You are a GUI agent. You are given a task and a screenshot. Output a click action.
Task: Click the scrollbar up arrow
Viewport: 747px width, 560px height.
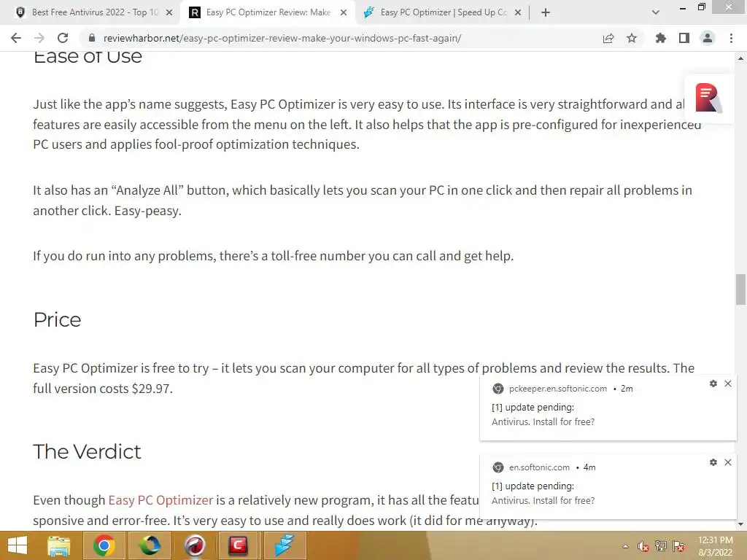pyautogui.click(x=740, y=58)
